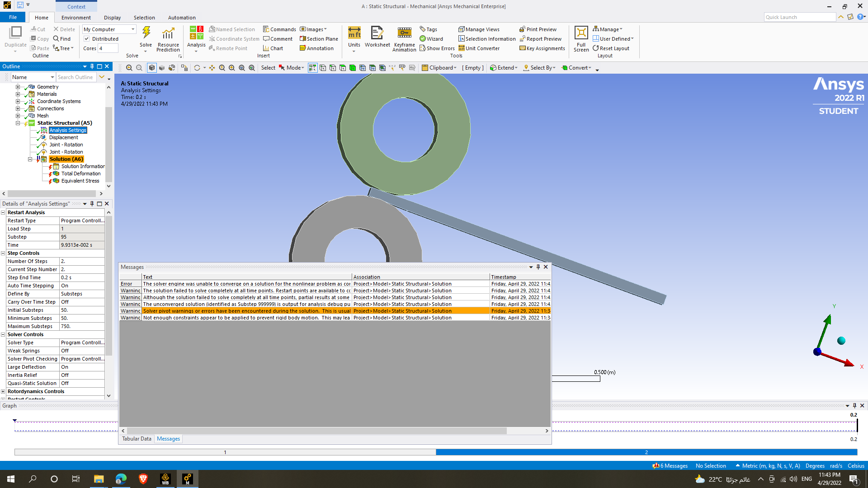
Task: Open the File menu
Action: [13, 17]
